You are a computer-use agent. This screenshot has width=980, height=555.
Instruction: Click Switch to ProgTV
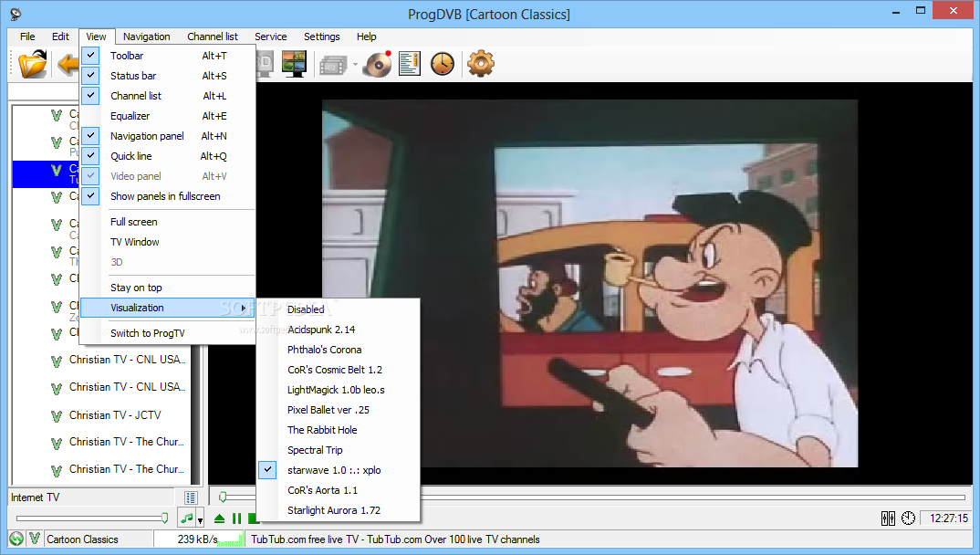168,333
